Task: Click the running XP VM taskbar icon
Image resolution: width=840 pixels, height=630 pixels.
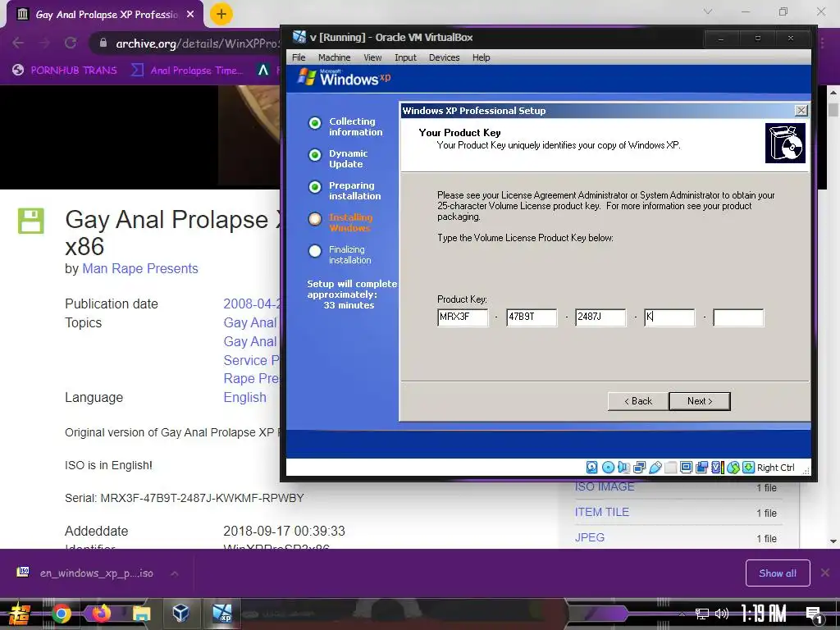Action: coord(221,614)
